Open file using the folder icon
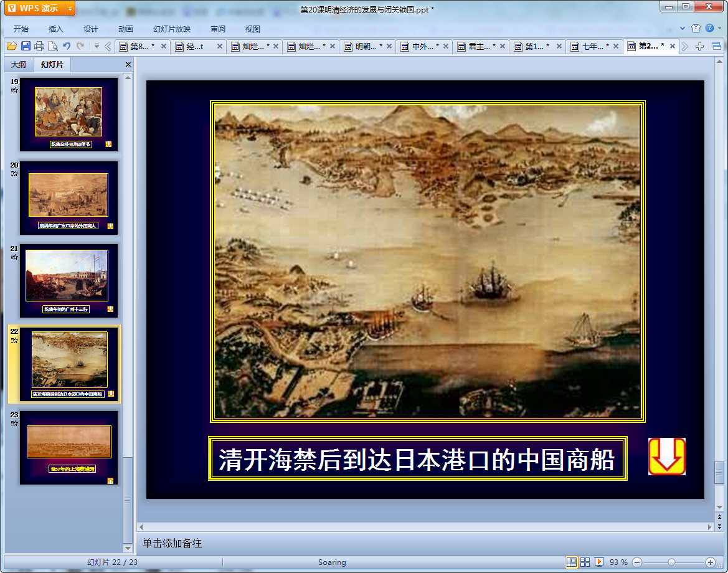This screenshot has height=573, width=728. [x=12, y=46]
